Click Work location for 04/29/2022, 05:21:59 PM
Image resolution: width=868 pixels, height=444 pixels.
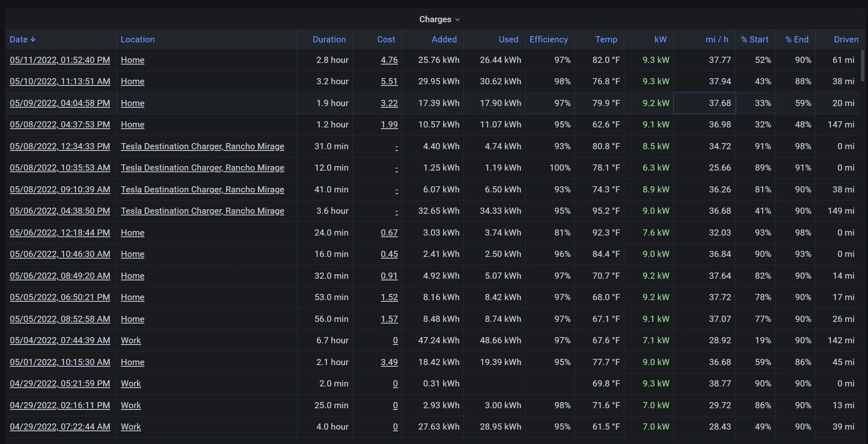(131, 384)
